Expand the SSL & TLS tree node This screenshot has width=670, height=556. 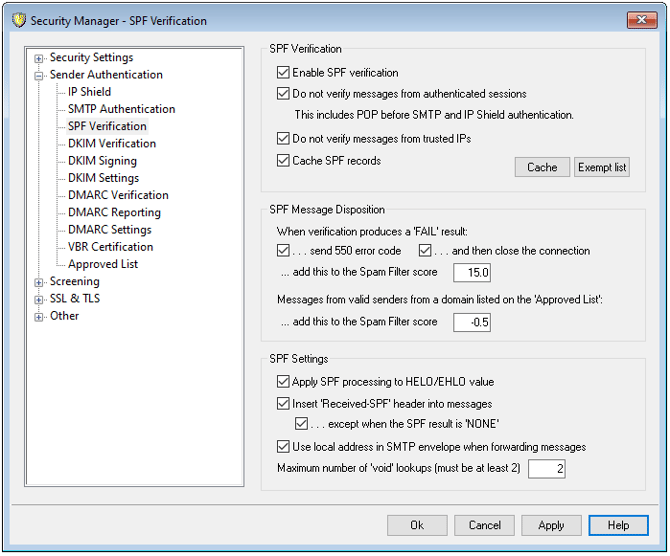pyautogui.click(x=39, y=299)
